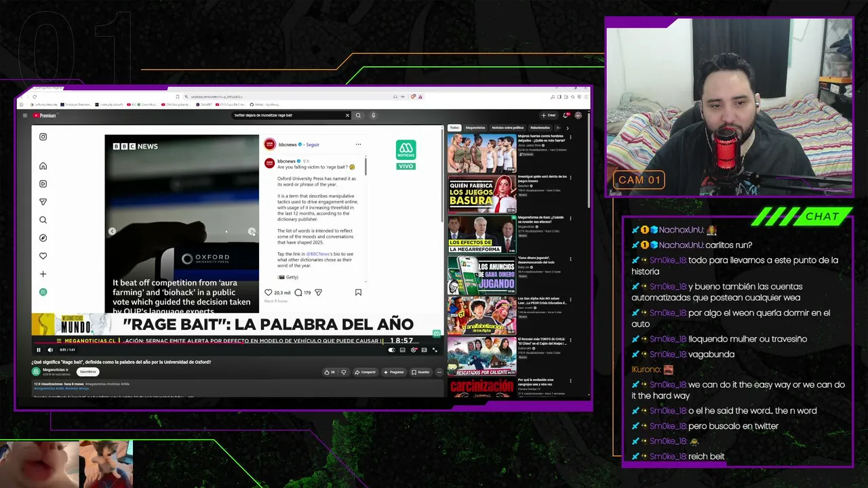
Task: Open YouTube player settings gear
Action: point(414,350)
